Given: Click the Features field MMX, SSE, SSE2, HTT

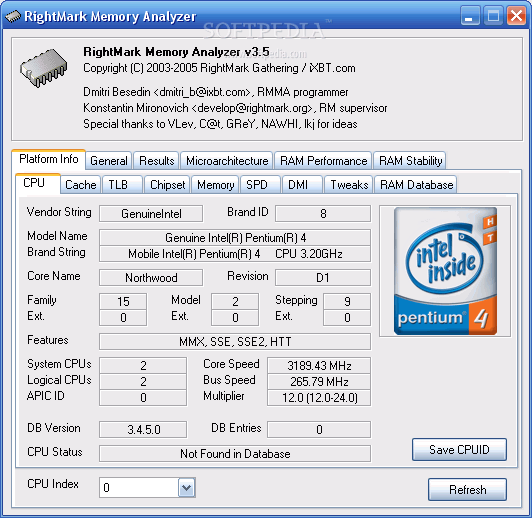Looking at the screenshot, I should [235, 341].
